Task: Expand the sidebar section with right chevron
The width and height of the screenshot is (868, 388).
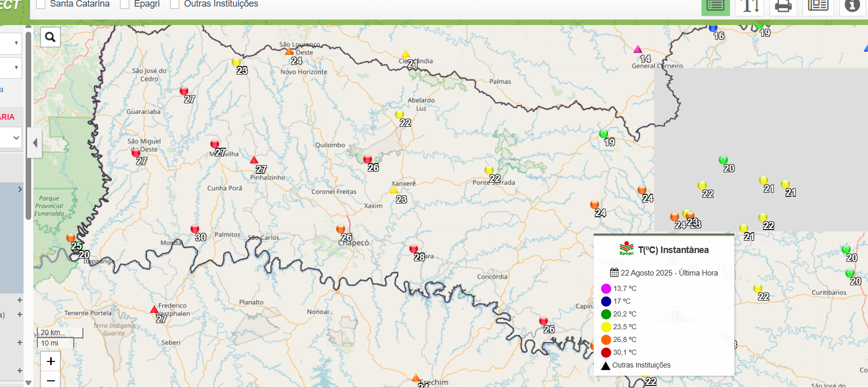Action: tap(19, 189)
